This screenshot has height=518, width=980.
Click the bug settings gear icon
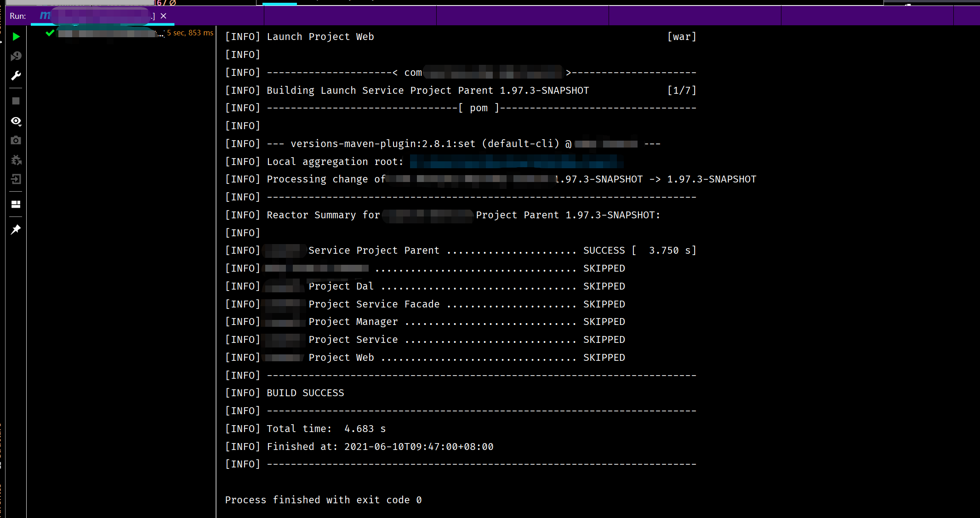click(16, 160)
